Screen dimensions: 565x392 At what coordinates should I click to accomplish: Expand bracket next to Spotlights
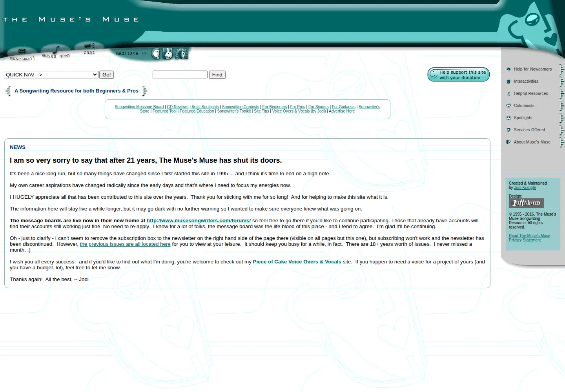(x=561, y=118)
